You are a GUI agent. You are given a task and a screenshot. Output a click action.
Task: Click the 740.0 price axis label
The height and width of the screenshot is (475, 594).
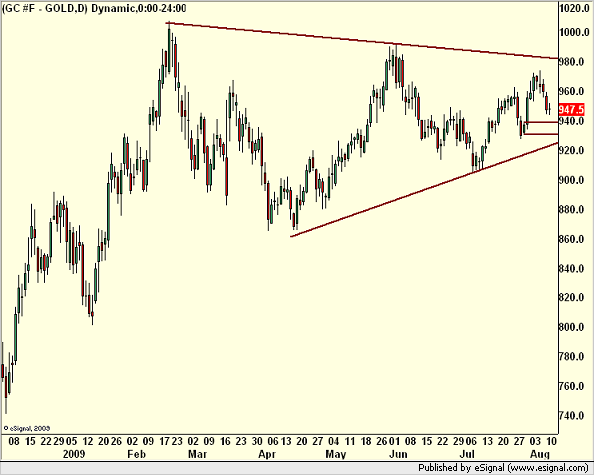[x=571, y=416]
